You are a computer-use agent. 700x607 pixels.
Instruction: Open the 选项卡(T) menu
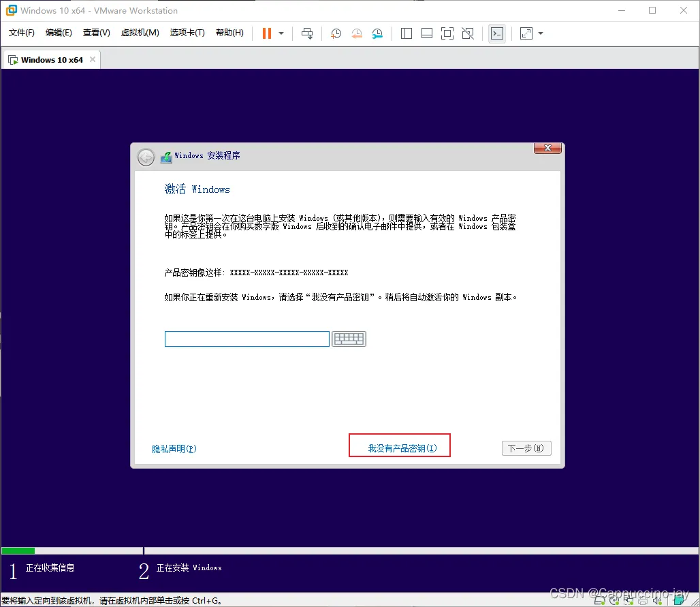click(x=187, y=33)
